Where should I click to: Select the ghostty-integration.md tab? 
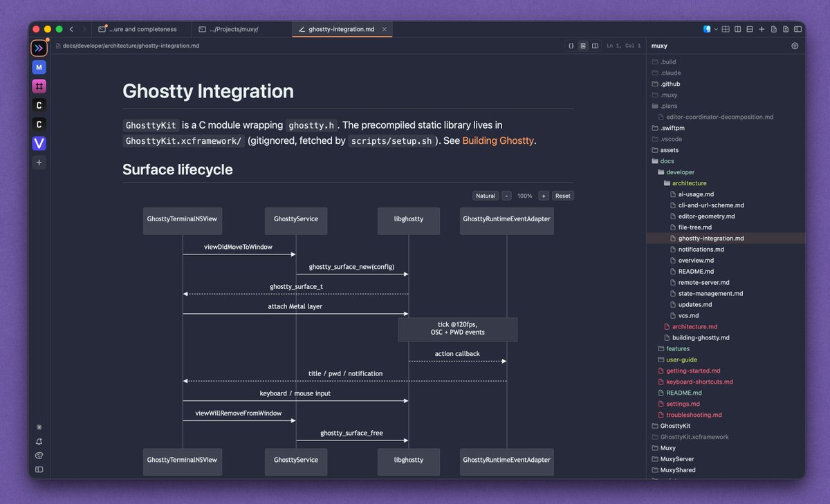click(342, 29)
